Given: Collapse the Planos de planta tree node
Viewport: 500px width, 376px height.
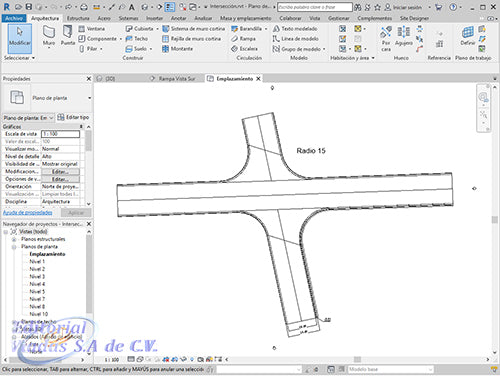Looking at the screenshot, I should tap(14, 247).
